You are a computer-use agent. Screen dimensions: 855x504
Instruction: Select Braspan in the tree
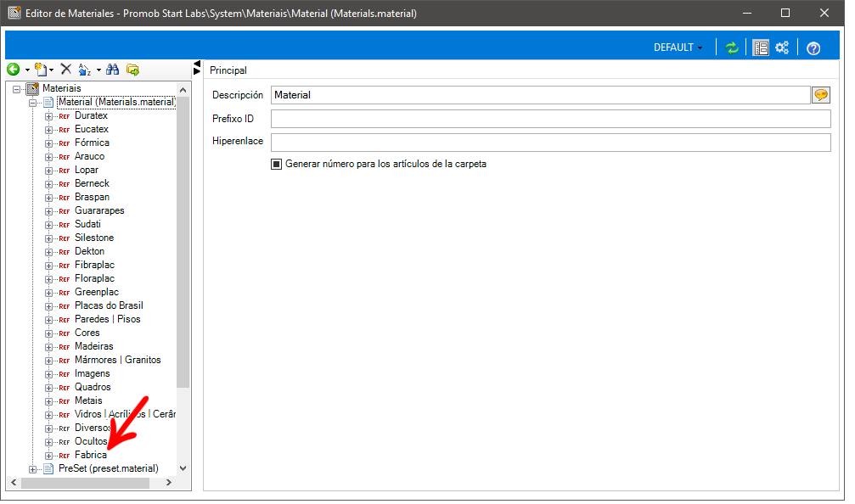pyautogui.click(x=93, y=197)
